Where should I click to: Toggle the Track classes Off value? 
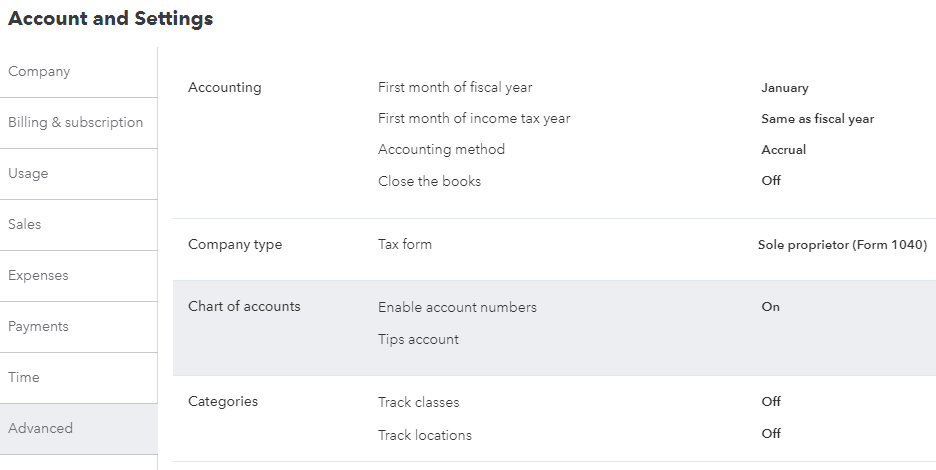(x=771, y=402)
